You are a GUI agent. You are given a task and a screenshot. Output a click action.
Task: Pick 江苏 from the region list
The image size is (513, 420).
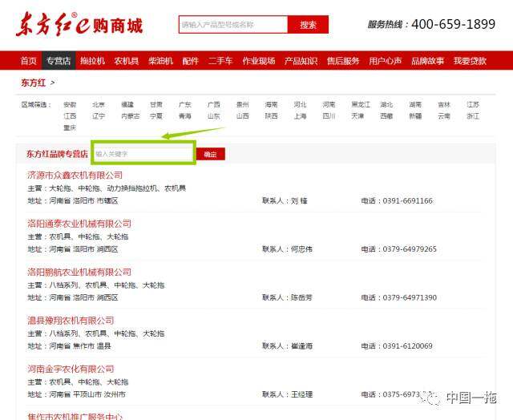tap(473, 105)
